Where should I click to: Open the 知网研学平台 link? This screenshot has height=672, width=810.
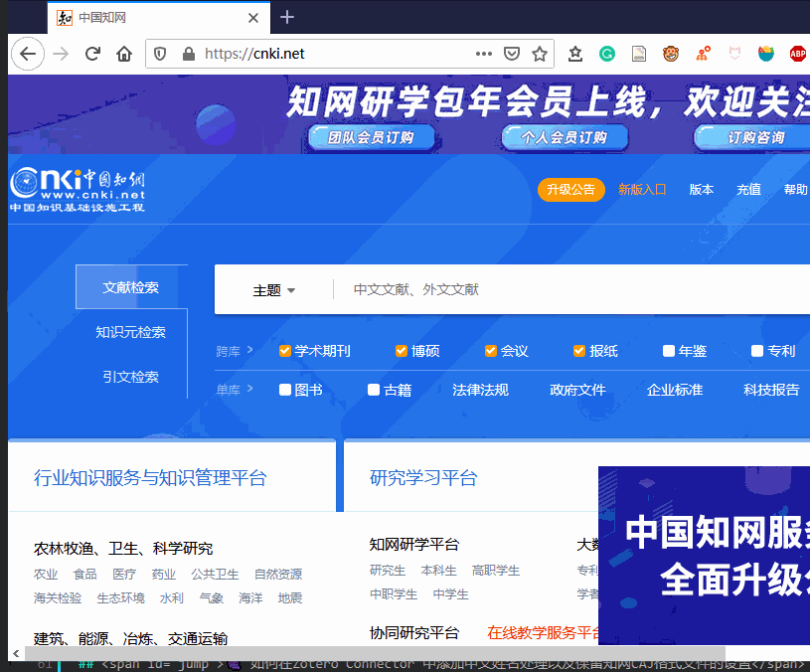click(414, 545)
